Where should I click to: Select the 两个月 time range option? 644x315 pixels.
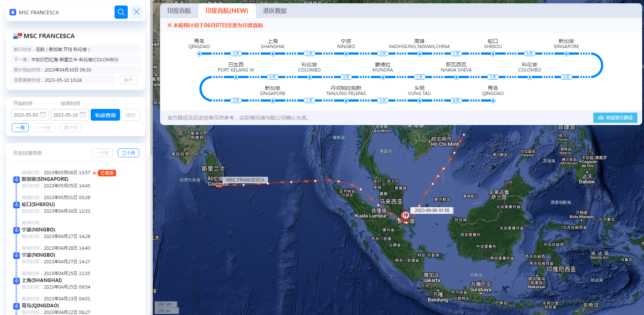click(x=71, y=128)
